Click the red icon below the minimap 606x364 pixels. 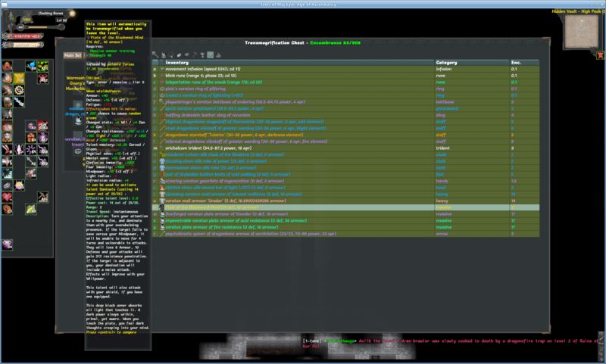[x=600, y=55]
